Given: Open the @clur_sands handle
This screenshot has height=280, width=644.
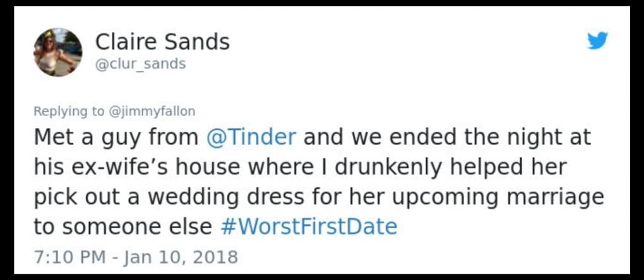Looking at the screenshot, I should (140, 64).
